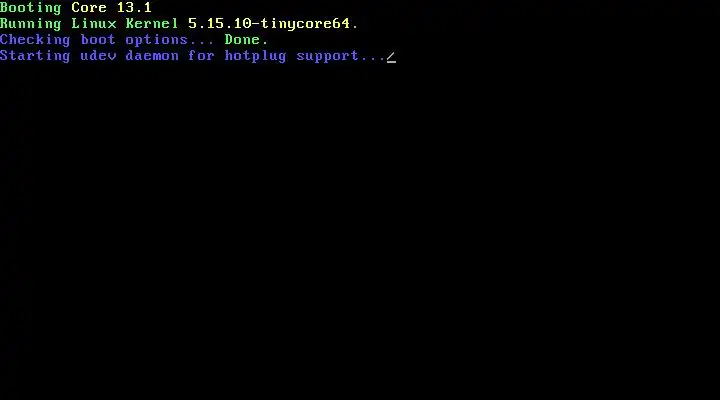
Task: Click the word "Running" on line two
Action: tap(31, 24)
